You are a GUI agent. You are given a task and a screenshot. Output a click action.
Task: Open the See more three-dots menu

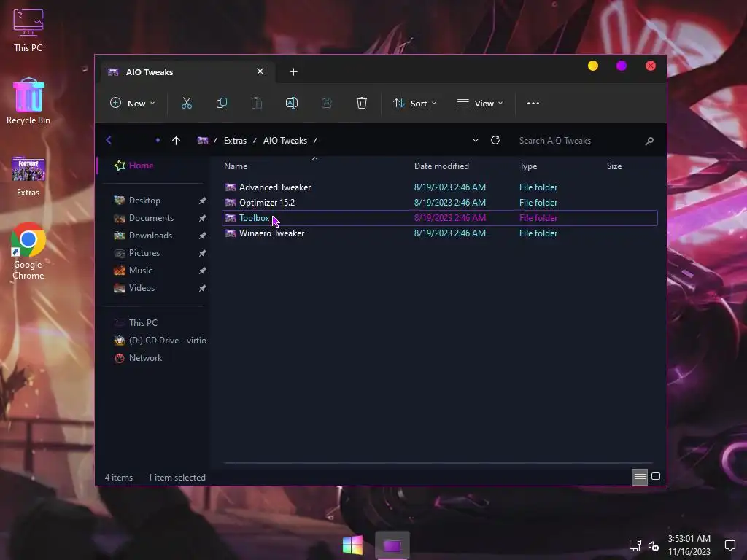pos(533,103)
